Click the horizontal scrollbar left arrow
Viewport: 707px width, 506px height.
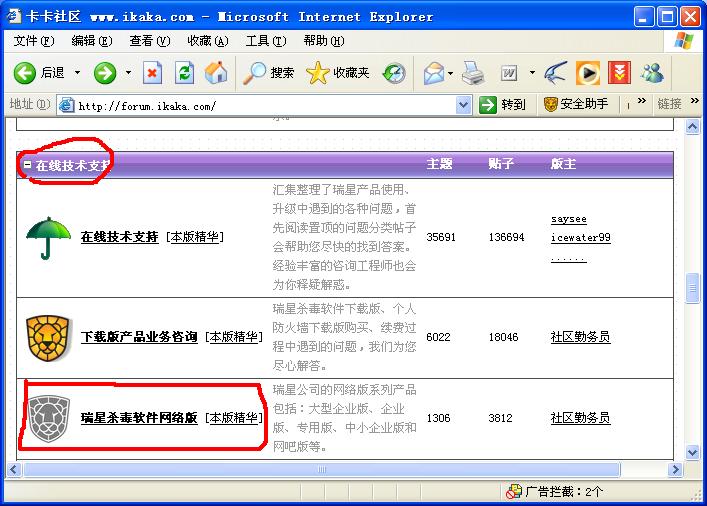(x=14, y=469)
